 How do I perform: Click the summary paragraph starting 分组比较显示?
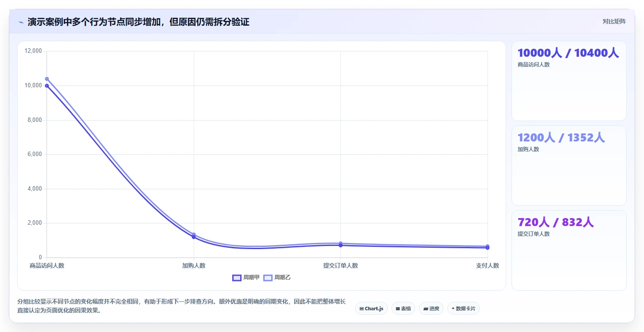tap(181, 306)
